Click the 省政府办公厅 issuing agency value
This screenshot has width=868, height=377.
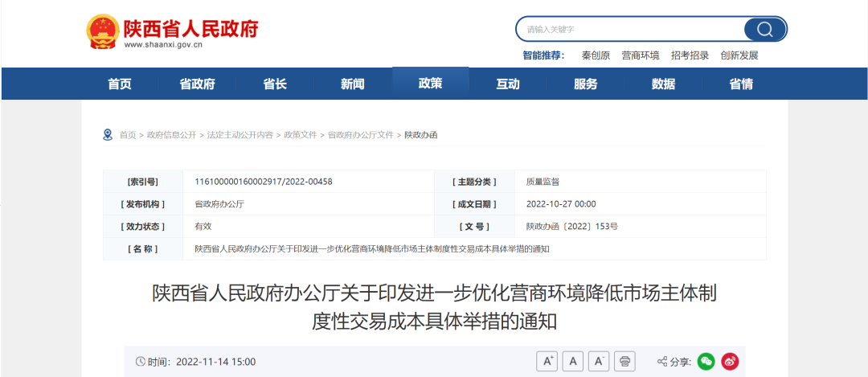(x=219, y=203)
